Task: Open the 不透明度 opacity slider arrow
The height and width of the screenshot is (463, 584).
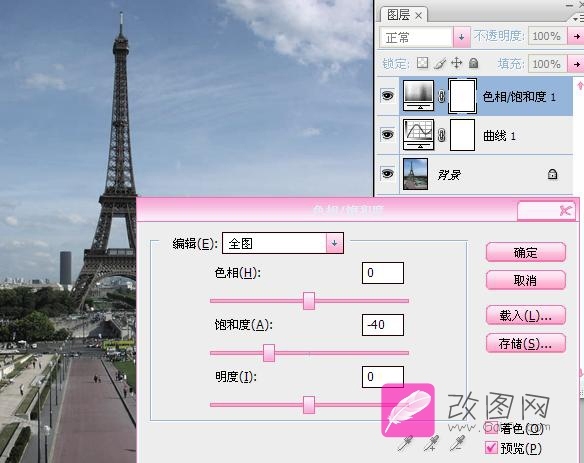Action: click(x=576, y=36)
